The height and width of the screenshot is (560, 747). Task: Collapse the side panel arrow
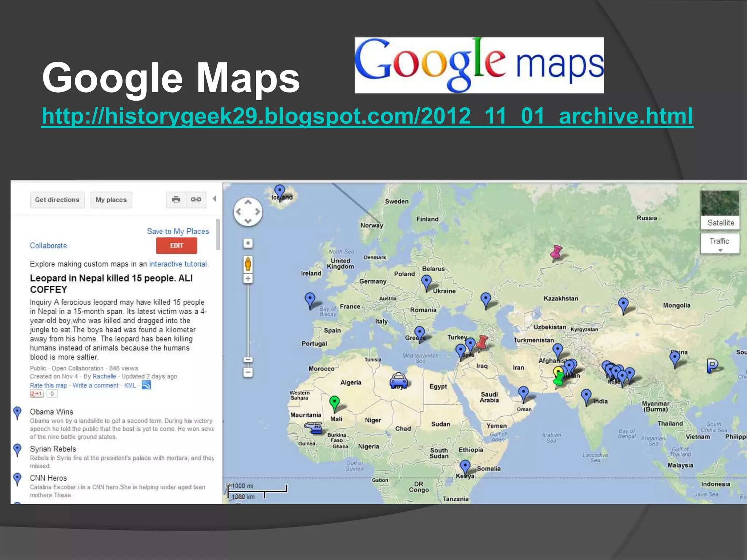214,199
